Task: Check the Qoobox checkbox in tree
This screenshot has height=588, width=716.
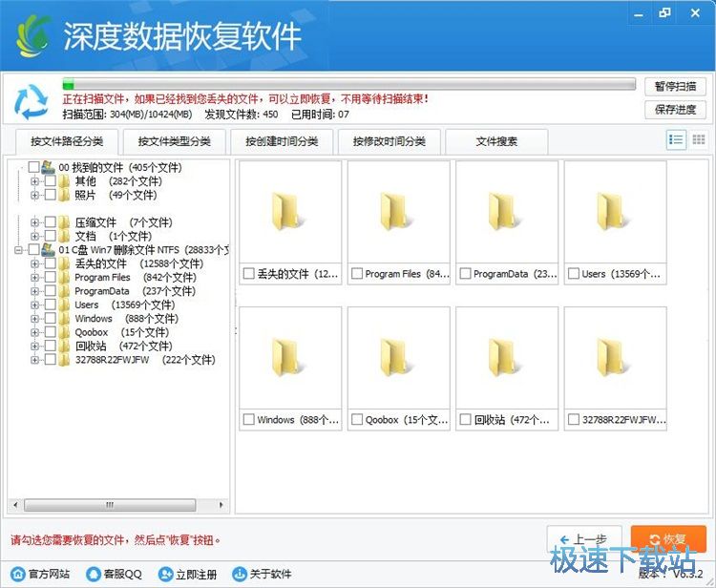Action: pos(51,333)
